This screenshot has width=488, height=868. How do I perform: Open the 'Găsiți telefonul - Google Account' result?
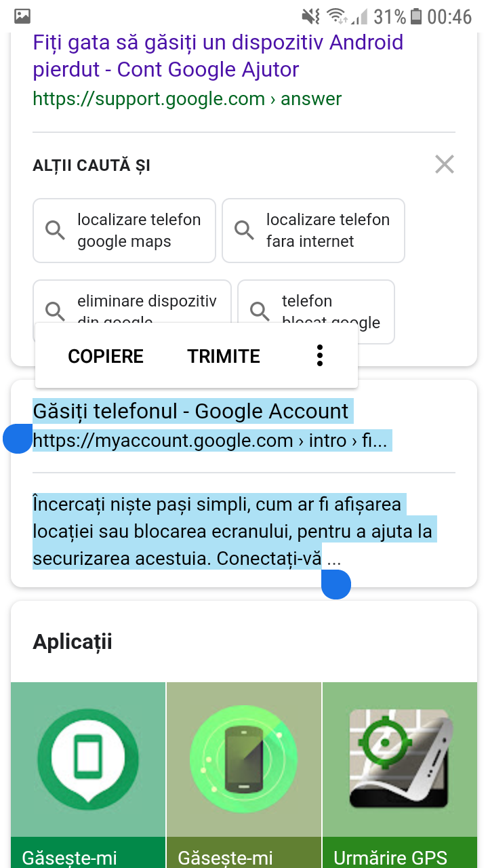coord(190,411)
